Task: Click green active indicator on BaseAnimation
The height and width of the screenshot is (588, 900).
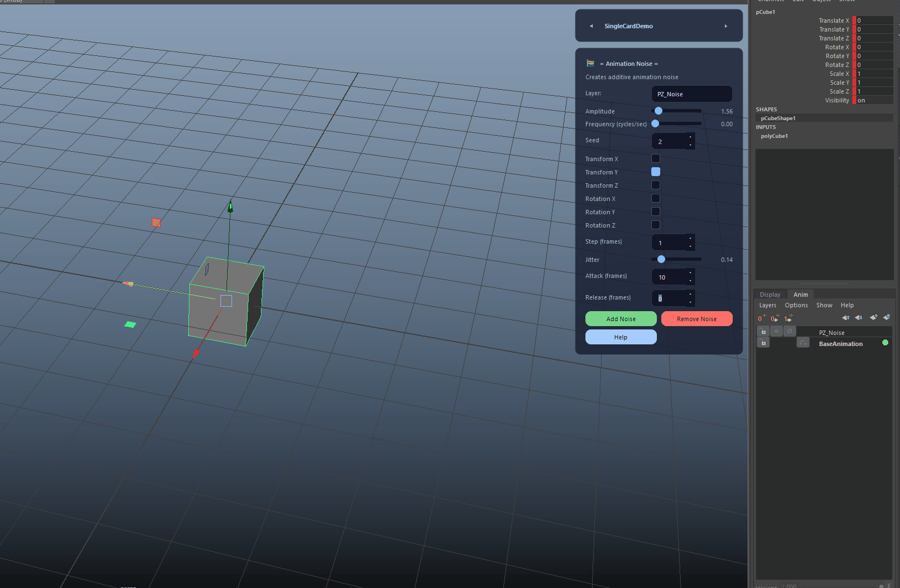Action: point(885,343)
